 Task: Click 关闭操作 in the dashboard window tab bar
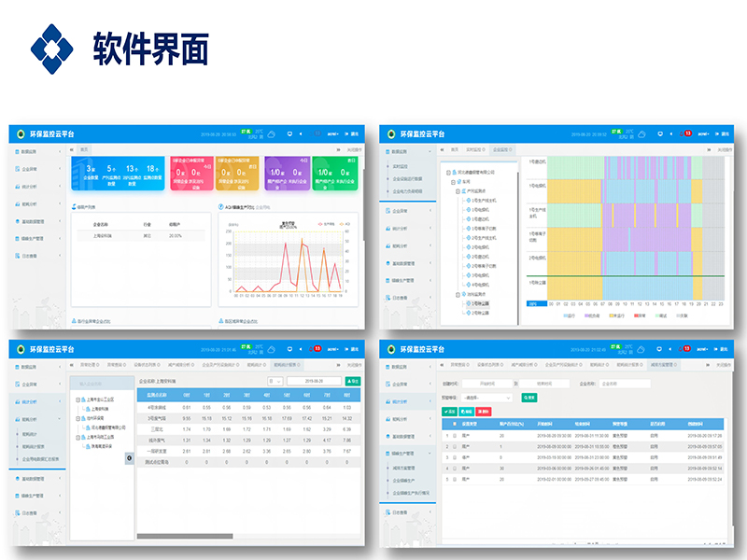(x=354, y=150)
